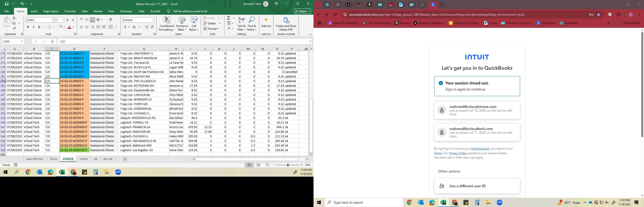Click Create and Share Adobe PDF icon
The height and width of the screenshot is (207, 644).
point(286,24)
